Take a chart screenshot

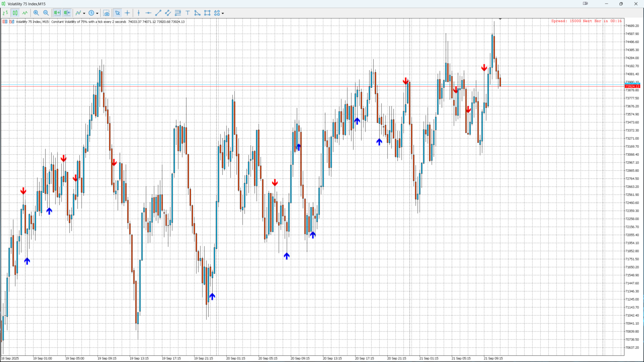click(106, 13)
